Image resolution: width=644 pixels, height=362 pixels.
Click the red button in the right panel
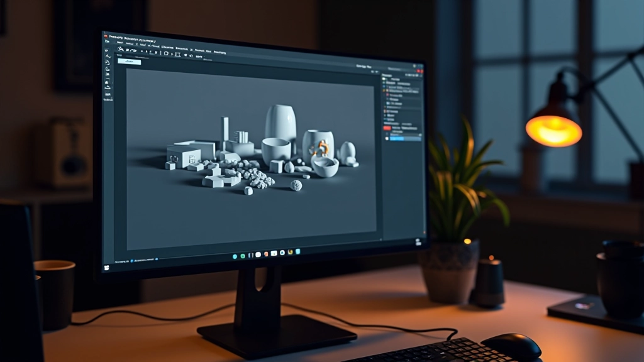[x=387, y=128]
